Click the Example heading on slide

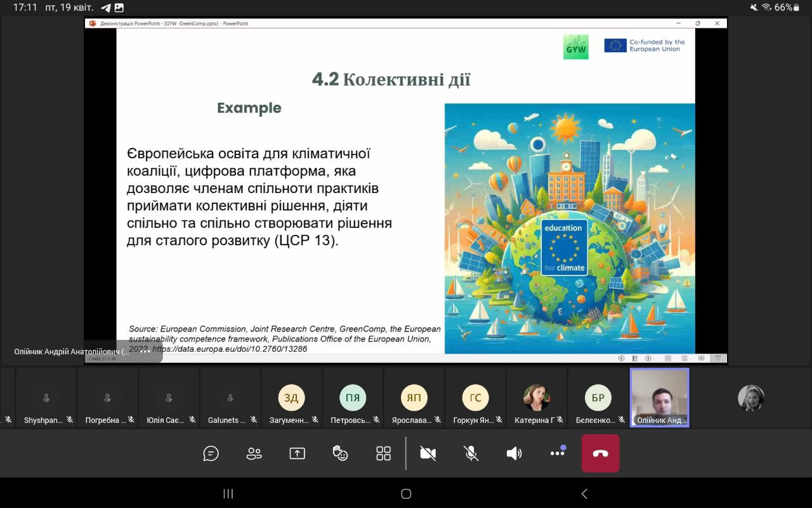click(249, 108)
